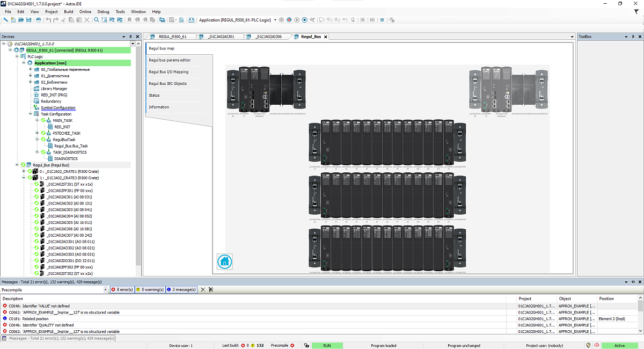Screen dimensions: 644x349
Task: Clear all messages with the X icon
Action: (x=203, y=289)
